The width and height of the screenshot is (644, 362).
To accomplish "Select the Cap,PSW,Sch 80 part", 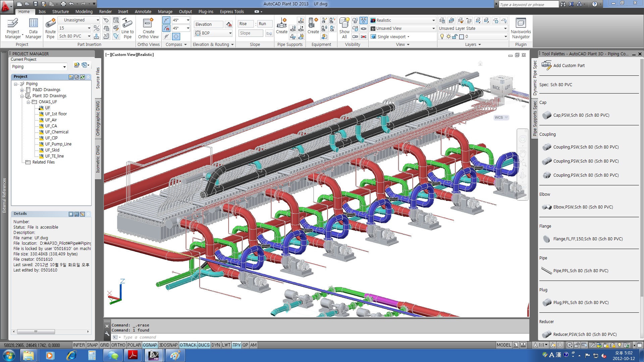I will click(x=581, y=115).
